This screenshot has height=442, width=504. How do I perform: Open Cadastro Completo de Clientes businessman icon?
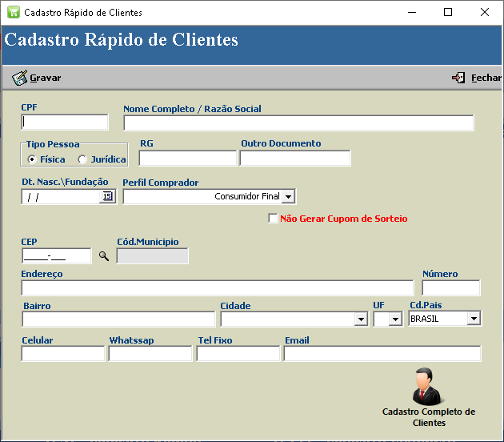tap(427, 386)
